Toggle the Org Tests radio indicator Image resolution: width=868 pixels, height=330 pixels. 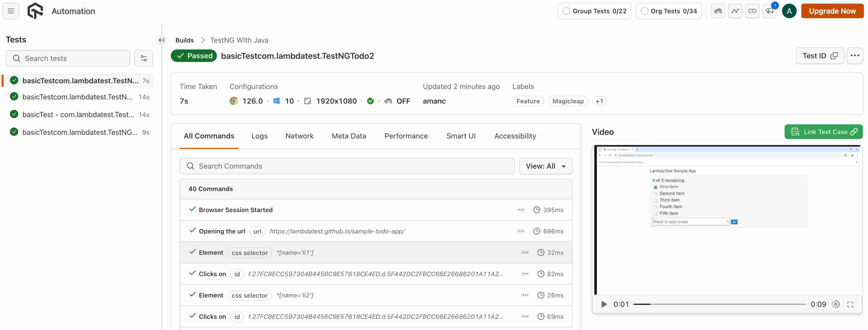[x=644, y=11]
